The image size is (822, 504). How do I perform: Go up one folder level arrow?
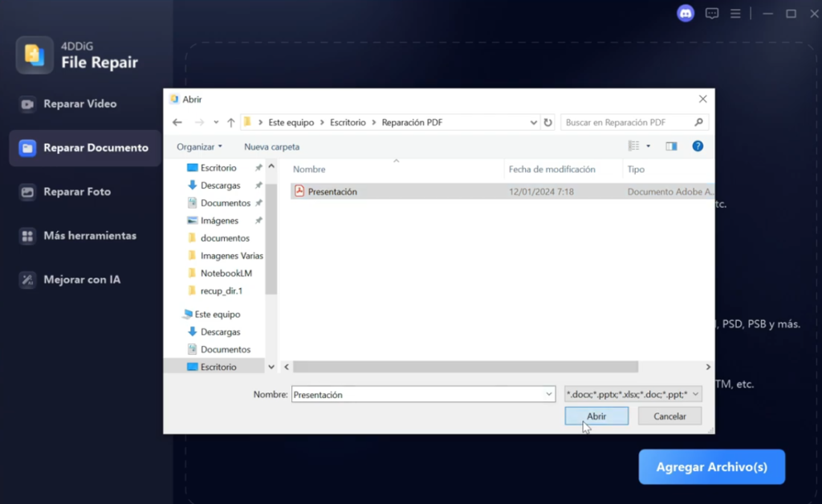231,123
